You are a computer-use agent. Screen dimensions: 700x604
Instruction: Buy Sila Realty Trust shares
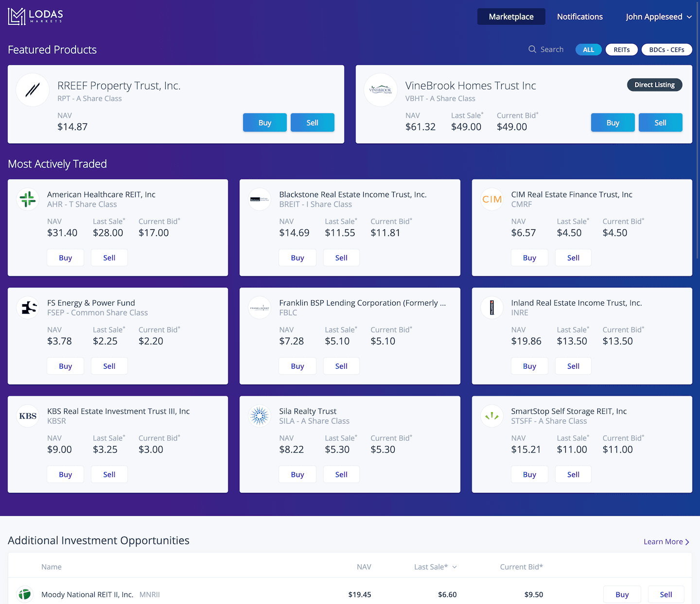point(297,474)
